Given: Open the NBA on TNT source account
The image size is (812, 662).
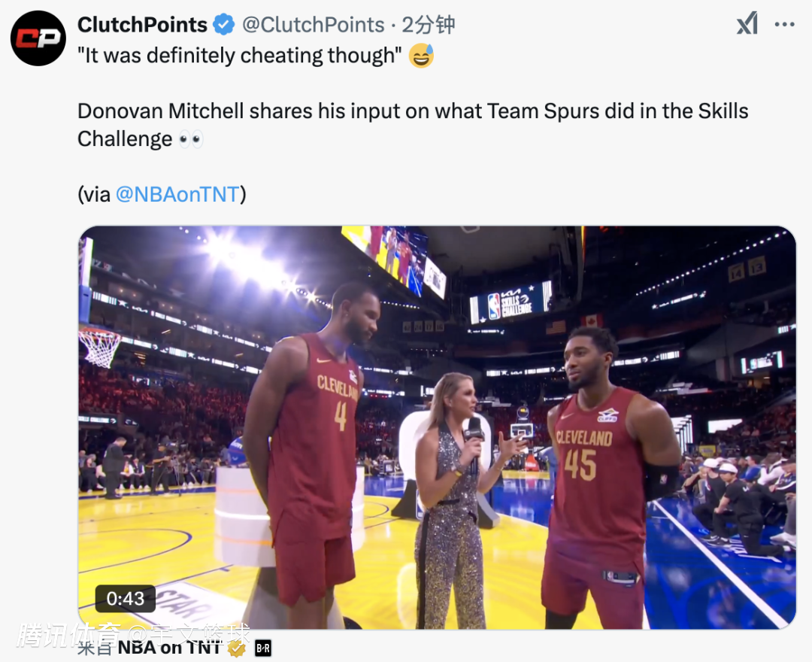Looking at the screenshot, I should pos(169,648).
